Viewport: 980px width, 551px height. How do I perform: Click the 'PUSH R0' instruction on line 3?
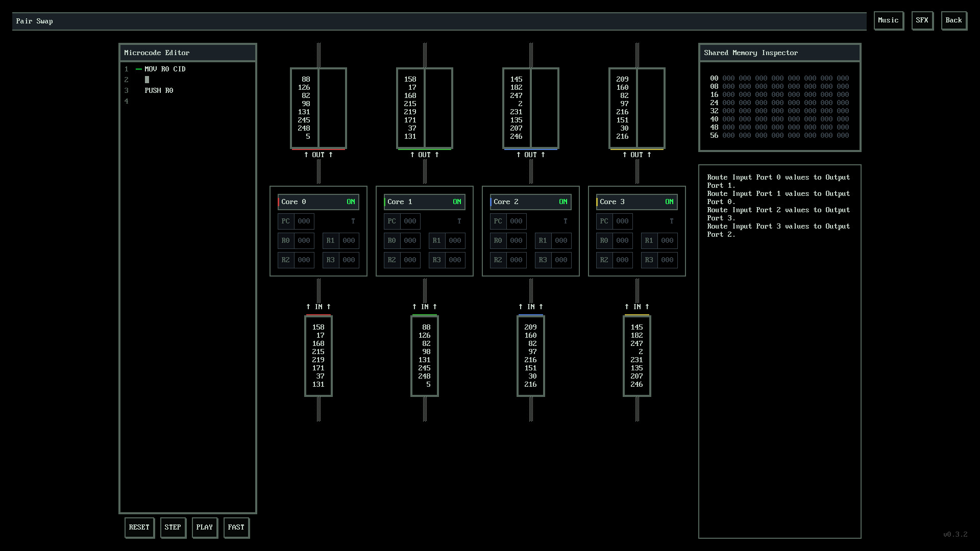[159, 90]
